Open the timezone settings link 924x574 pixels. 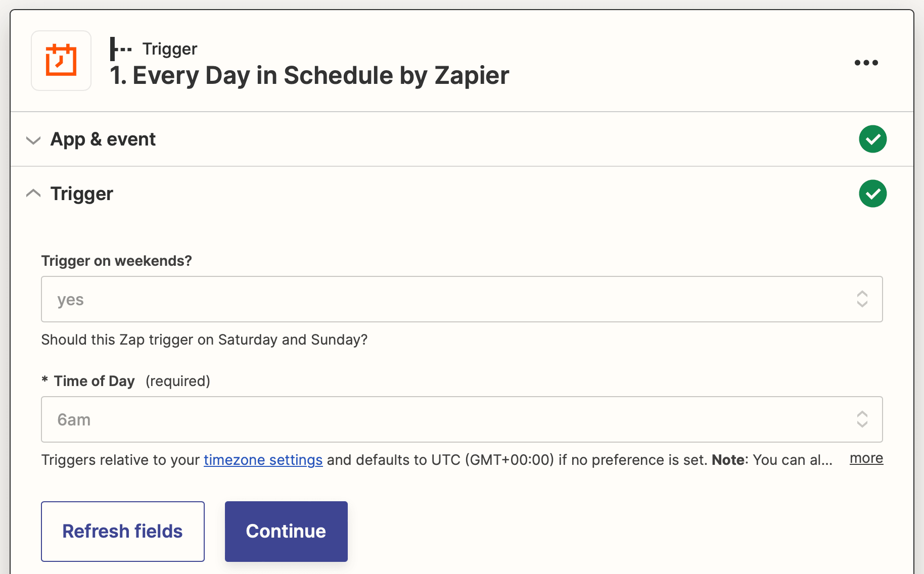pos(263,460)
